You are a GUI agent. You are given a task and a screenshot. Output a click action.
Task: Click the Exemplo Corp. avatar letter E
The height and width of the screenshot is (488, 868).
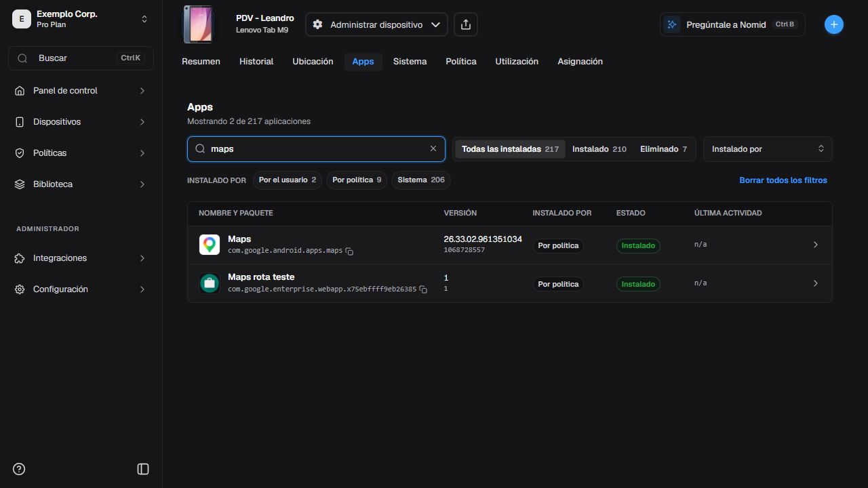tap(22, 19)
